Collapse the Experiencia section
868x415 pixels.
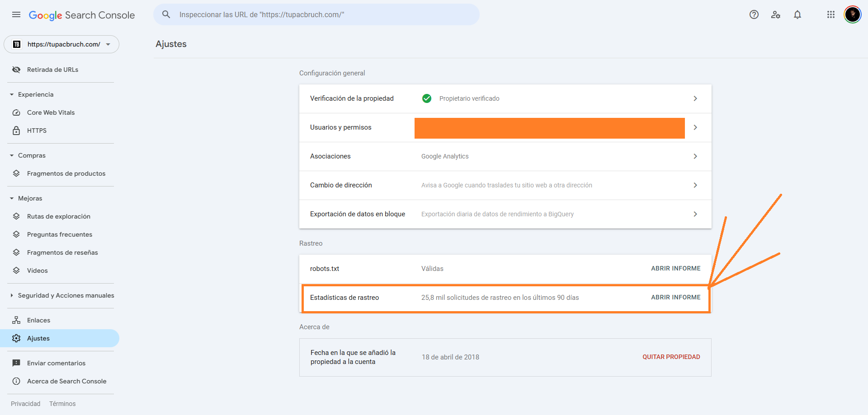12,94
